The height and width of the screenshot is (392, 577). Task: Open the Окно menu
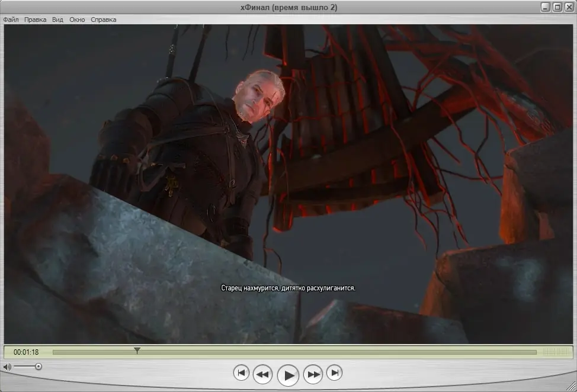click(77, 20)
